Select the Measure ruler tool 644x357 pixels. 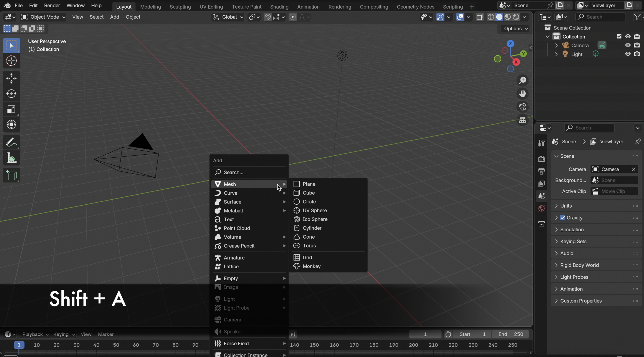pyautogui.click(x=11, y=158)
